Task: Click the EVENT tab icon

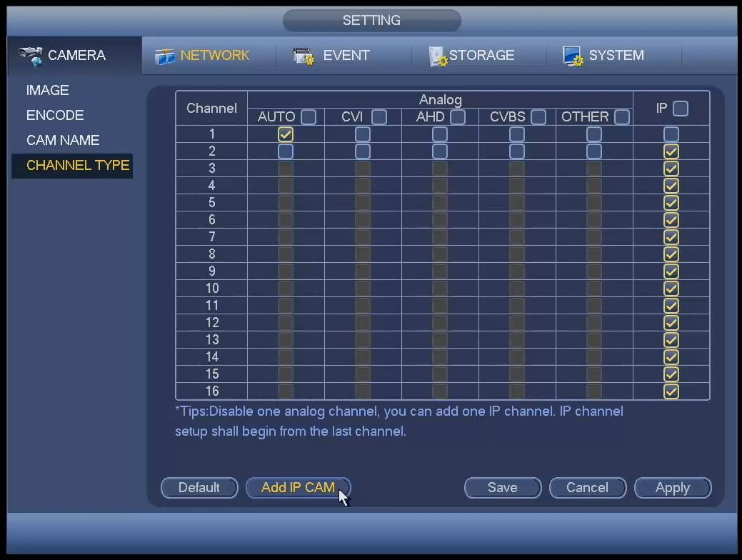Action: pyautogui.click(x=304, y=56)
